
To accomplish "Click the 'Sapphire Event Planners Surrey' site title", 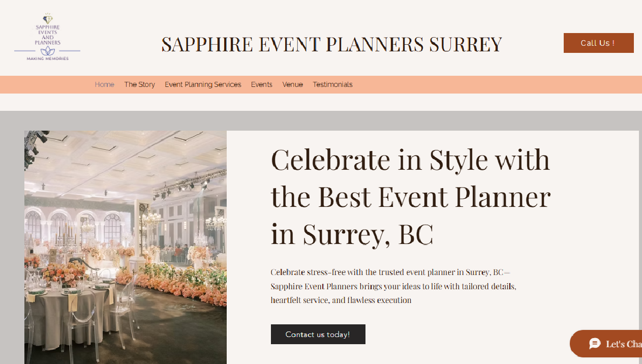I will click(x=331, y=44).
